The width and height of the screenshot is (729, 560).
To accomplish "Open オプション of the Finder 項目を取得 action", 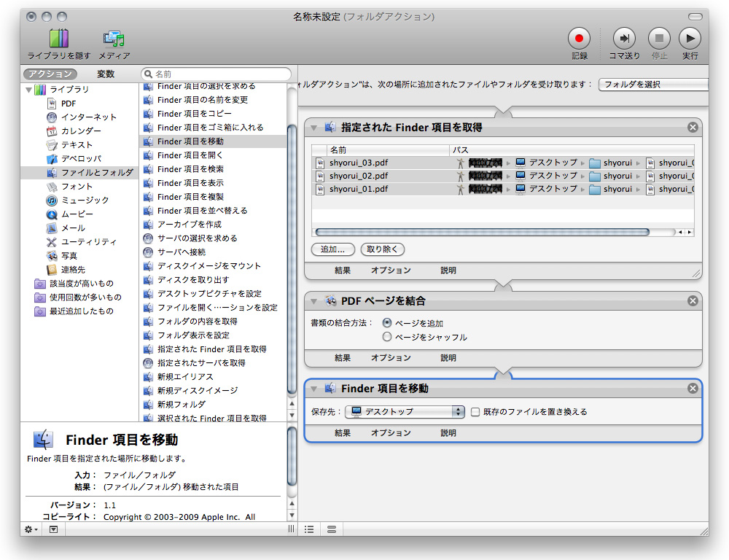I will click(x=391, y=271).
